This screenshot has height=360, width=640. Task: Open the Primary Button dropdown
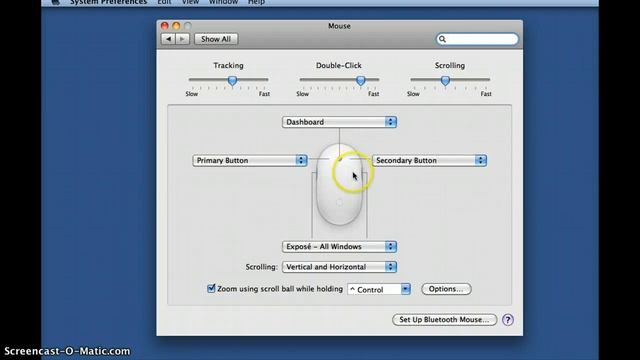tap(250, 160)
